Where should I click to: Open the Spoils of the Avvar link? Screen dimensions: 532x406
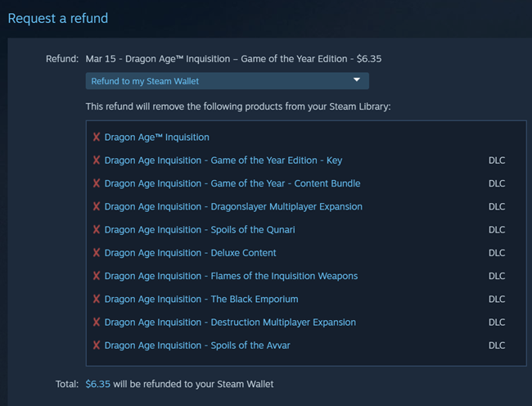click(197, 345)
